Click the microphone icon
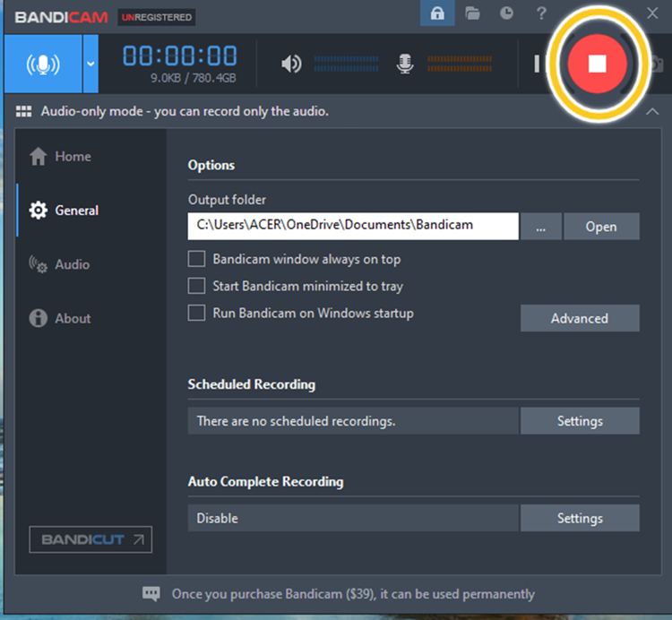Screen dimensions: 672x620 coord(405,64)
